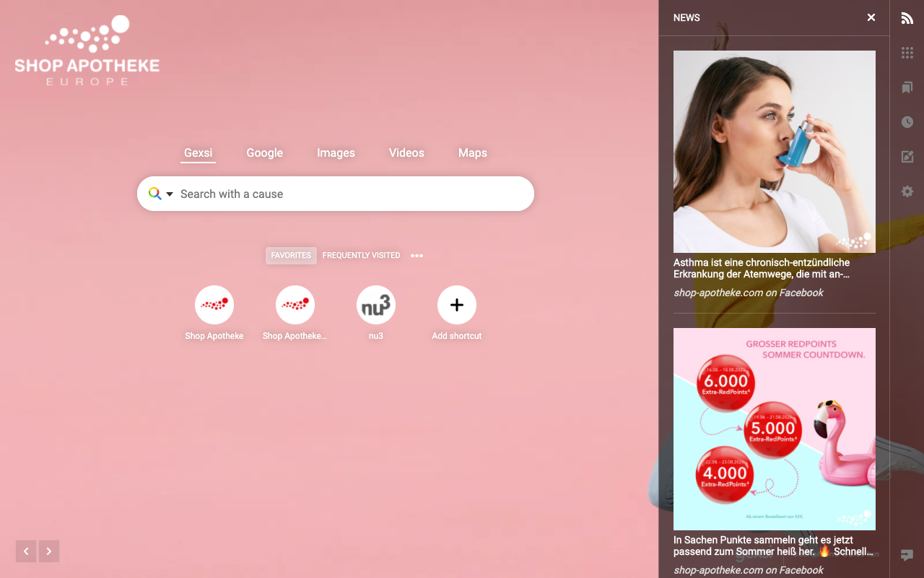Click the Shop Apotheke Europe logo
This screenshot has width=924, height=578.
pyautogui.click(x=87, y=51)
